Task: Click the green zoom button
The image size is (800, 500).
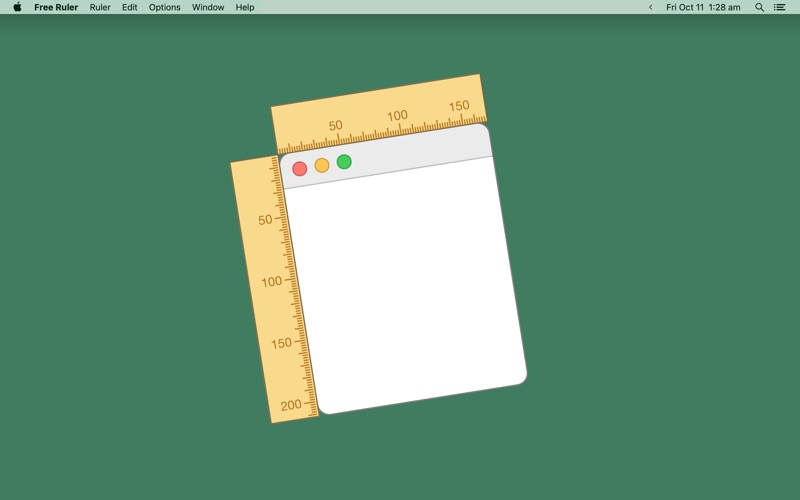Action: 344,162
